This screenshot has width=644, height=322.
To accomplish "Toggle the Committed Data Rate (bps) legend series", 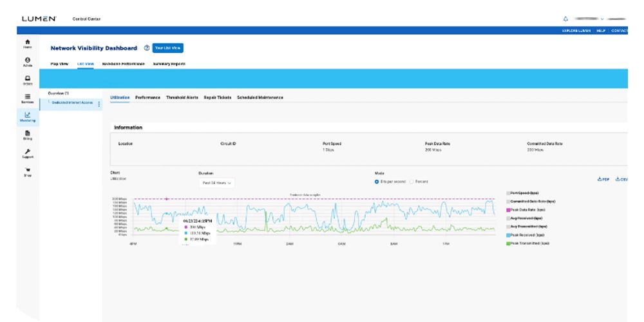I will point(531,201).
